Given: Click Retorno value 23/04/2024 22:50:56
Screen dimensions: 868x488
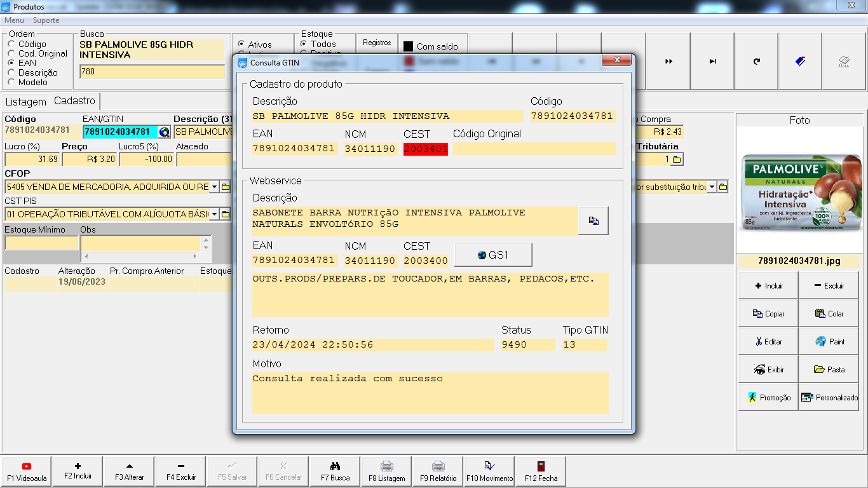Looking at the screenshot, I should [x=313, y=345].
